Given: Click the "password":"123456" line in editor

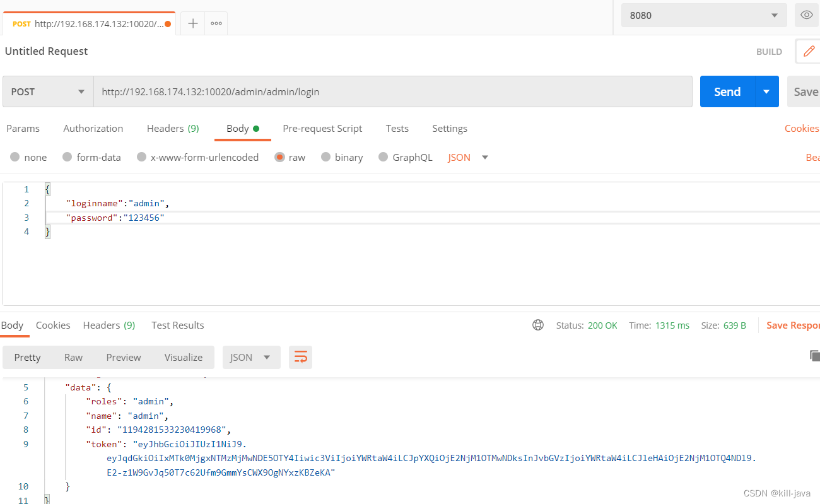Looking at the screenshot, I should tap(115, 218).
